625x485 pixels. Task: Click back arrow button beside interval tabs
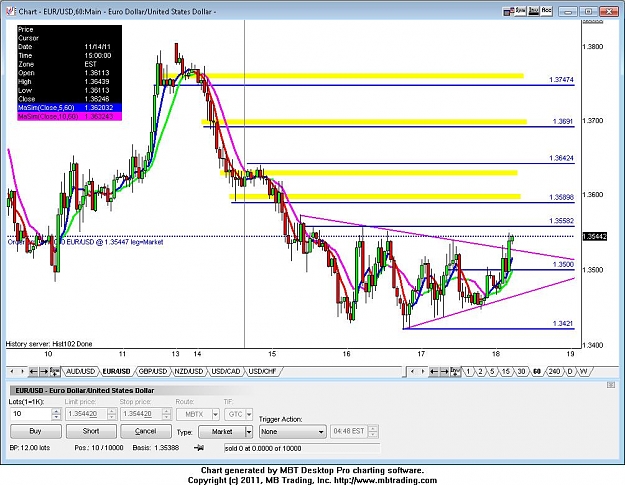434,371
